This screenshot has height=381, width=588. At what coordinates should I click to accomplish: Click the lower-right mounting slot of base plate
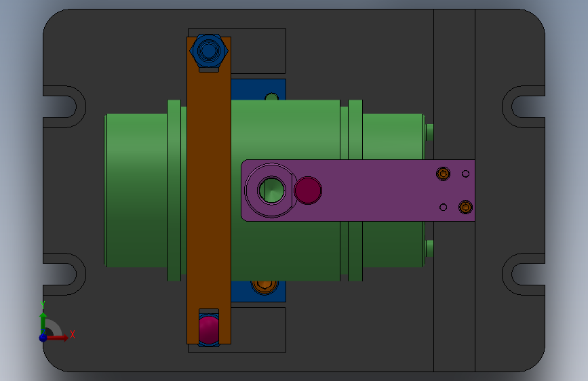(x=525, y=274)
